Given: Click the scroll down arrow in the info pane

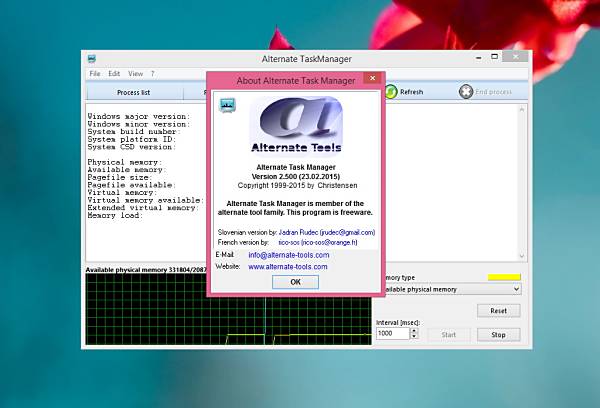Looking at the screenshot, I should coord(522,255).
